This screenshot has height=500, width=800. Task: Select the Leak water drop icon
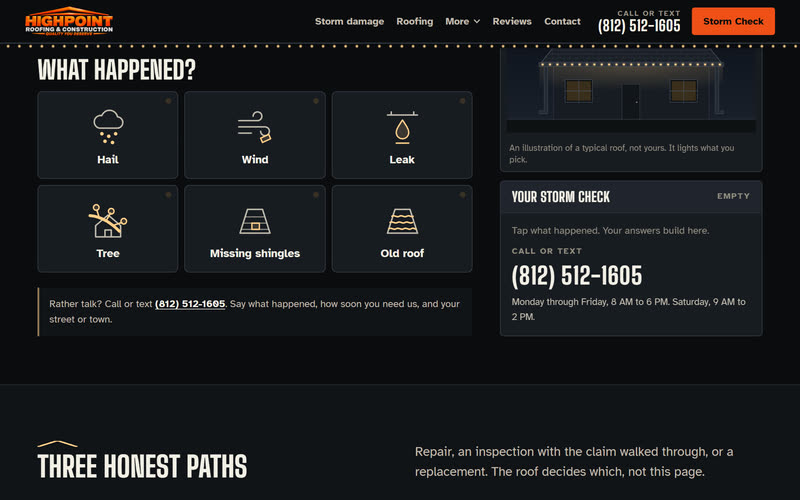[x=402, y=127]
